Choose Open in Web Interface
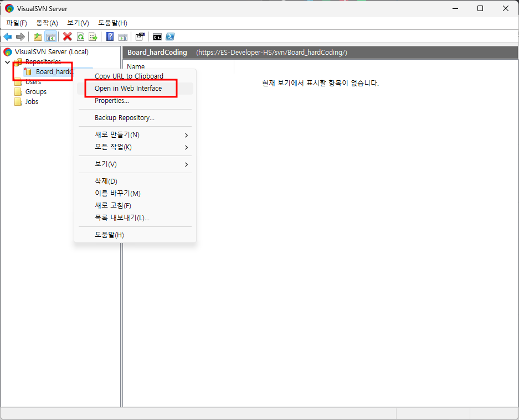Screen dimensions: 519x420 pyautogui.click(x=135, y=89)
